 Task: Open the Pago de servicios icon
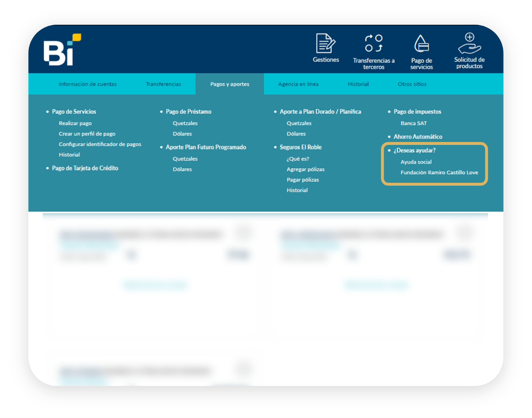[x=421, y=44]
